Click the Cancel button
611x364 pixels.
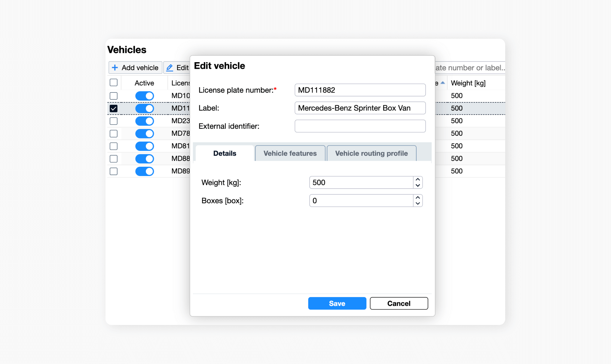tap(399, 303)
